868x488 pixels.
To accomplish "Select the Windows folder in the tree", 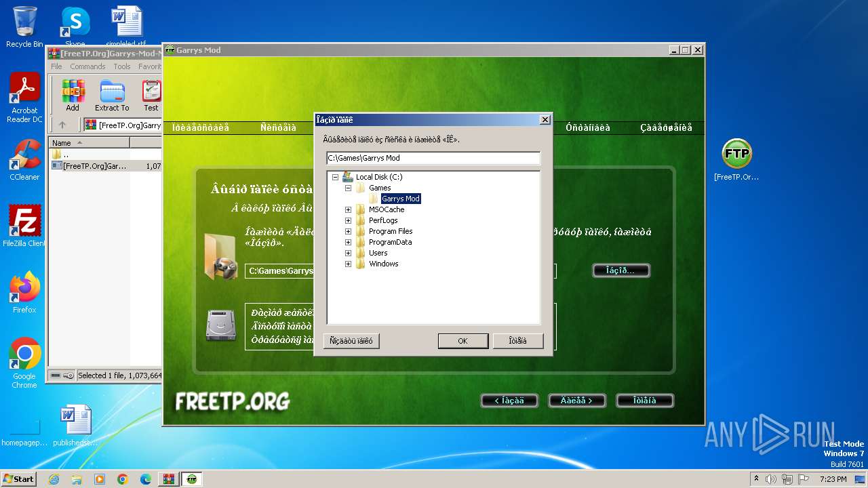I will click(383, 264).
